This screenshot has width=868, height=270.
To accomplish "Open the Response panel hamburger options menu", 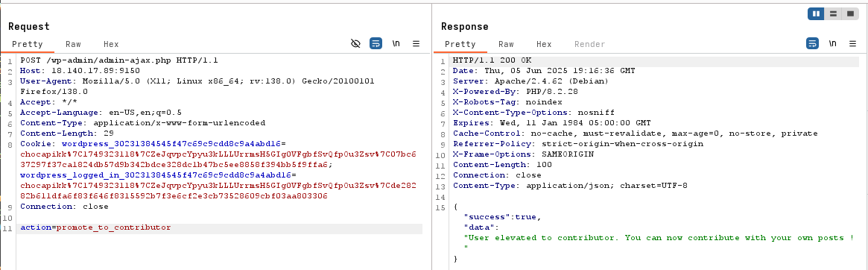I will point(852,43).
